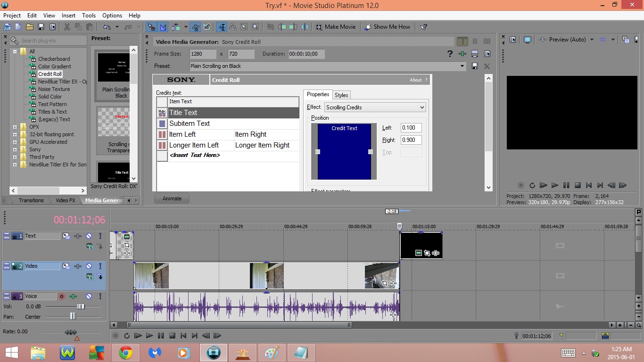Screen dimensions: 644x362
Task: Toggle Automatic Crossfades in the toolbar
Action: coord(163,27)
